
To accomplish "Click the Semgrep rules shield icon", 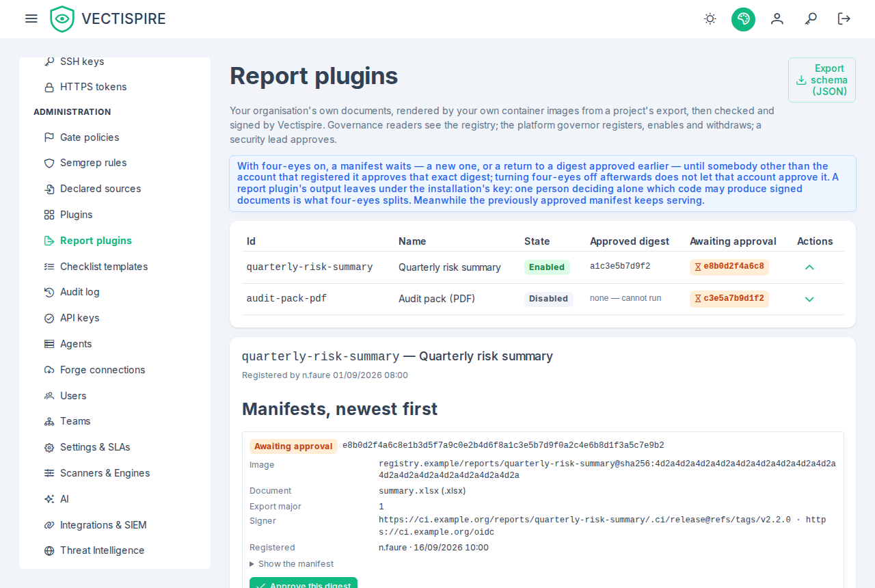I will point(49,163).
